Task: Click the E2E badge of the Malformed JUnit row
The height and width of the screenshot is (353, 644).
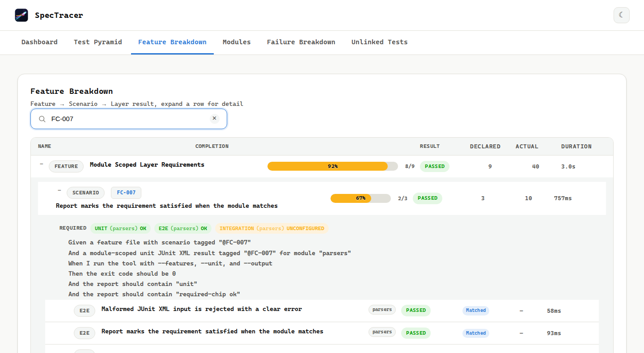Action: click(x=85, y=311)
